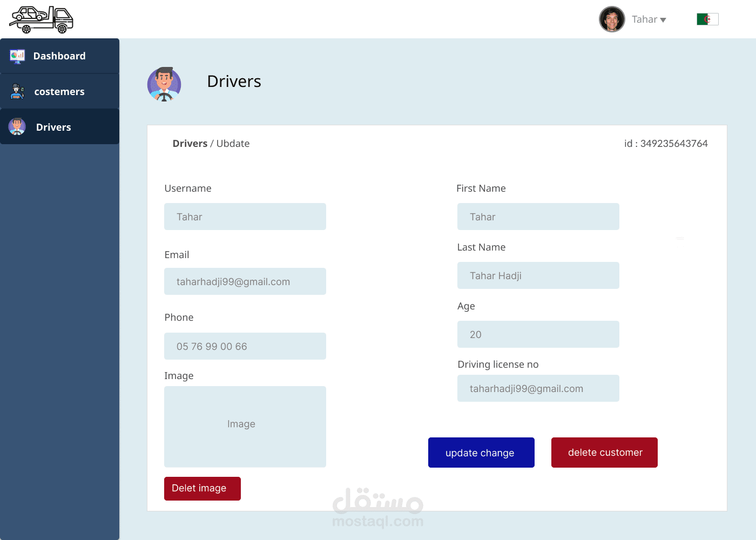756x540 pixels.
Task: Click the First Name label
Action: [481, 188]
